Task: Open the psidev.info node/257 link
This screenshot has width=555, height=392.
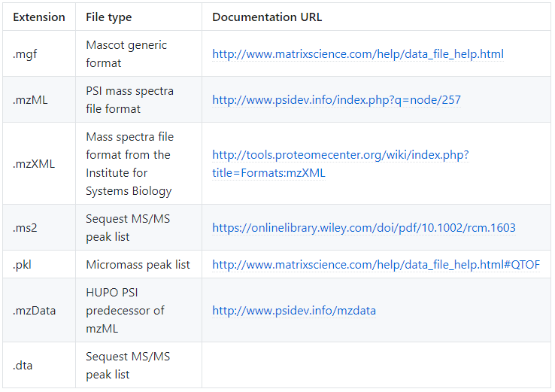Action: tap(336, 100)
